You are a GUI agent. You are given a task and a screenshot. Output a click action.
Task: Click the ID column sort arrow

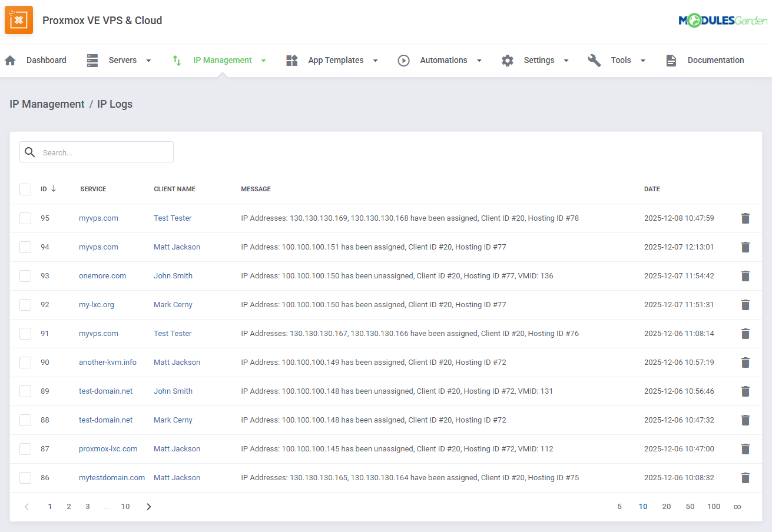pyautogui.click(x=54, y=189)
